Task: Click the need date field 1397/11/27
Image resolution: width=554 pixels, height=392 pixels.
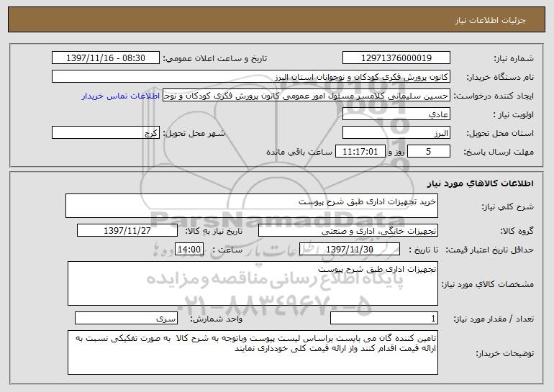Action: [127, 231]
